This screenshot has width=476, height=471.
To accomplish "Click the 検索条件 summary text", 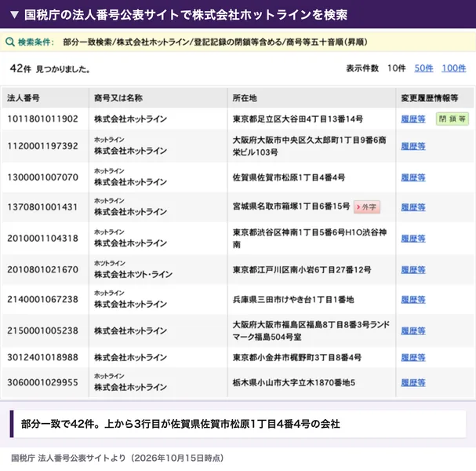I will (215, 42).
